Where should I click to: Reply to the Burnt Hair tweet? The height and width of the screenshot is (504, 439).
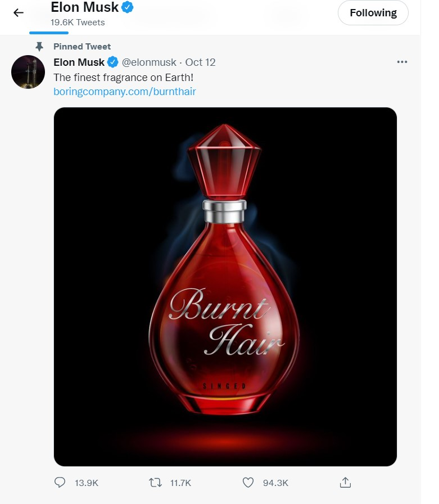(60, 483)
